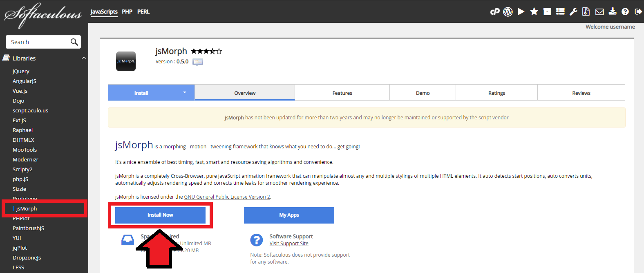Open the cPanel control panel icon
The image size is (644, 273).
click(x=495, y=11)
